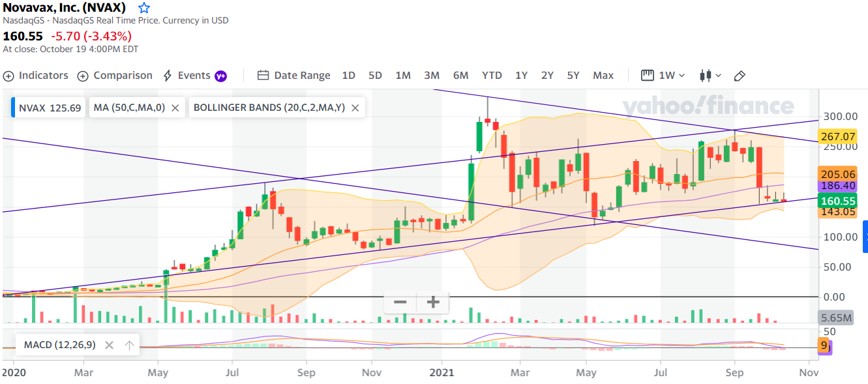
Task: Open the candlestick chart type dropdown
Action: [x=710, y=76]
